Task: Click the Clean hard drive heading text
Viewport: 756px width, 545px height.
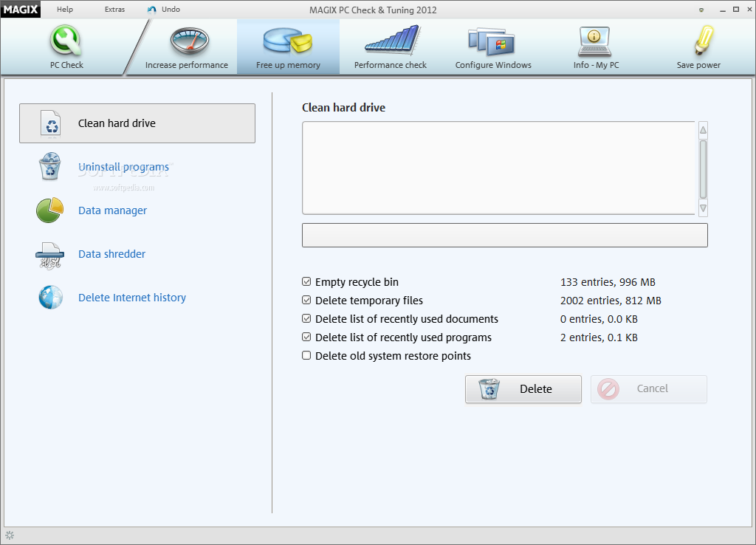Action: click(x=344, y=108)
